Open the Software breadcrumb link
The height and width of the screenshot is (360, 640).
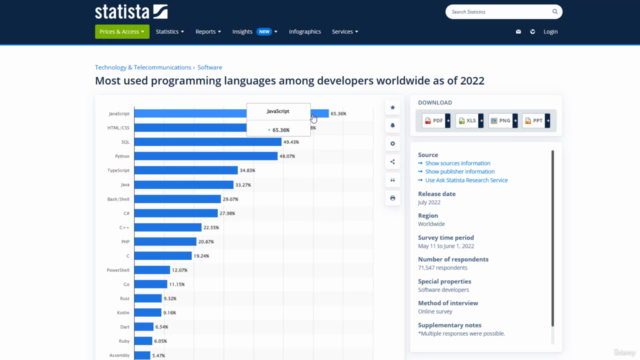210,67
